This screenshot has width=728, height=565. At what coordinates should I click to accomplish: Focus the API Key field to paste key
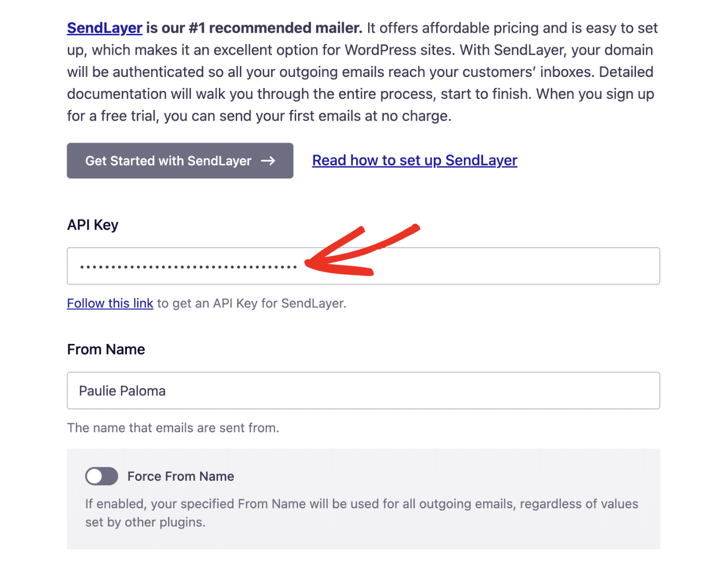[363, 266]
